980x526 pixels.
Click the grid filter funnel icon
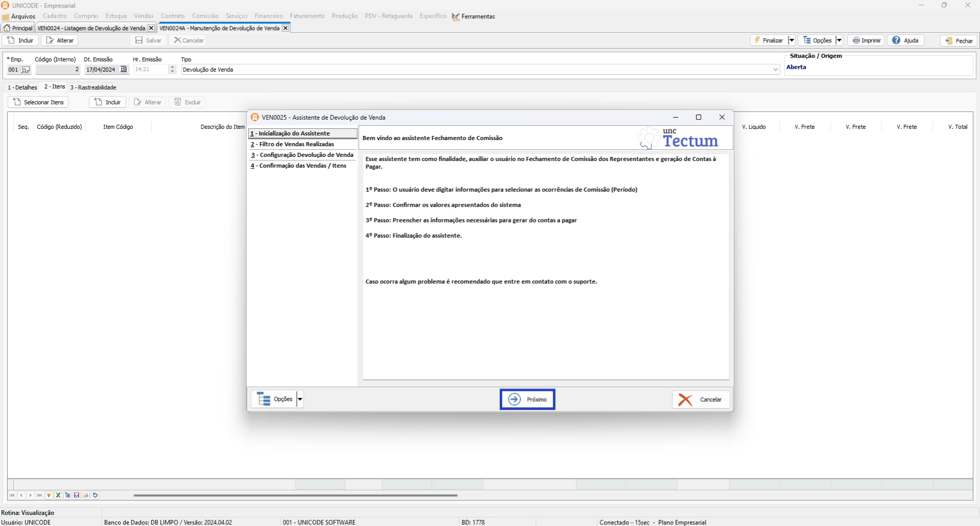[49, 495]
